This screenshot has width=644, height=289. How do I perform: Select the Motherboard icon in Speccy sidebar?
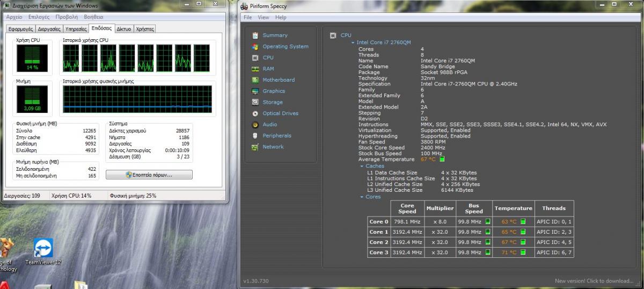(255, 80)
